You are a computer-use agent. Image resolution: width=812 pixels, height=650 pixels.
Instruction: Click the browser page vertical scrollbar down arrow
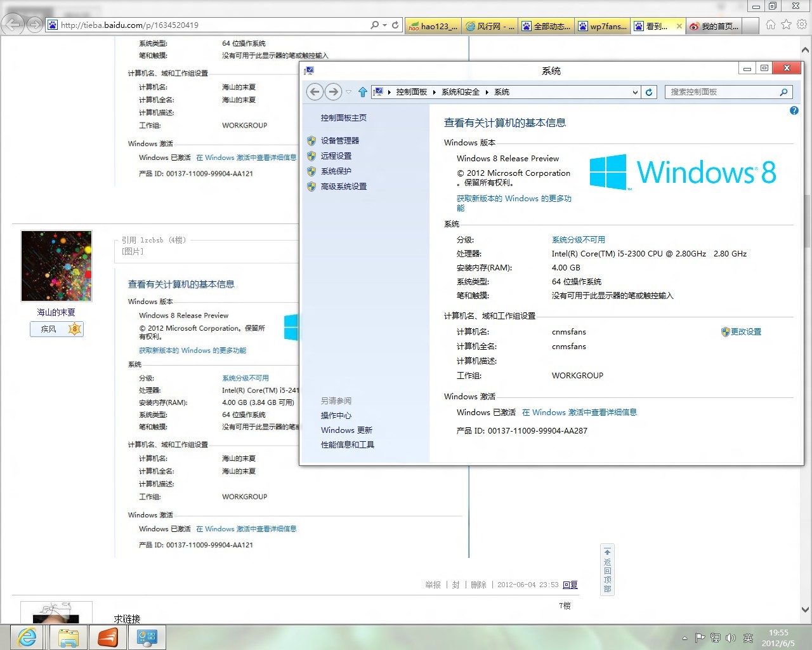806,610
